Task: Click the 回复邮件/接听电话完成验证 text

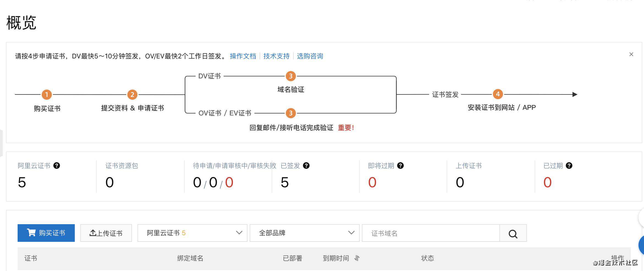Action: pos(291,128)
